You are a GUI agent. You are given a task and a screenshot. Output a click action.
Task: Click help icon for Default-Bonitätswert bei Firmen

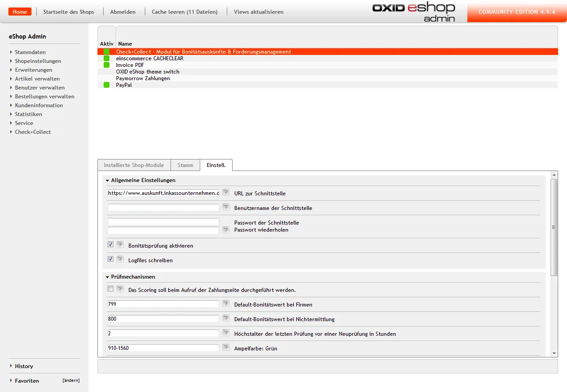(226, 304)
